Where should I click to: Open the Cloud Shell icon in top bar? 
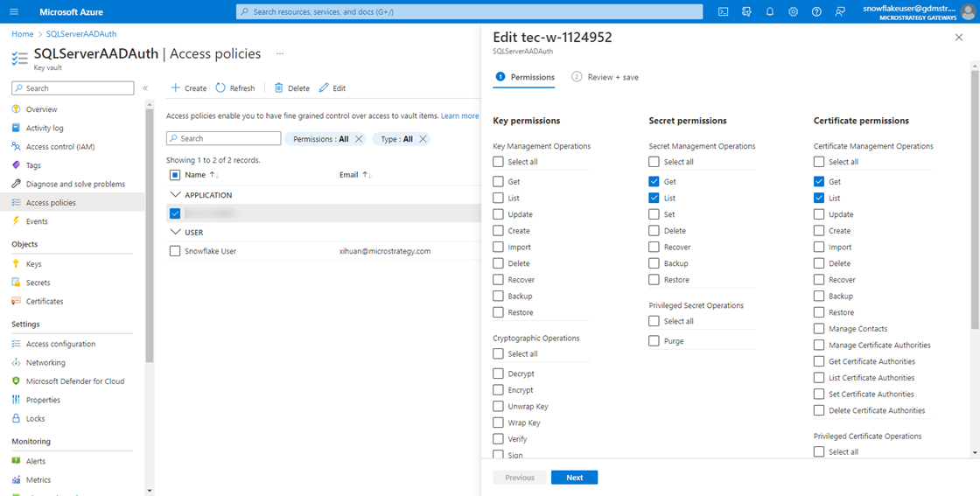[723, 11]
